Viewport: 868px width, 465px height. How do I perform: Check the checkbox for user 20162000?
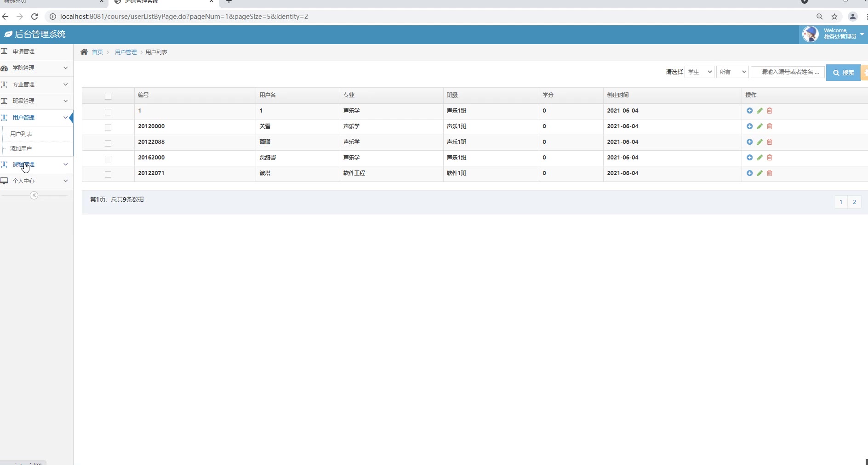[108, 159]
